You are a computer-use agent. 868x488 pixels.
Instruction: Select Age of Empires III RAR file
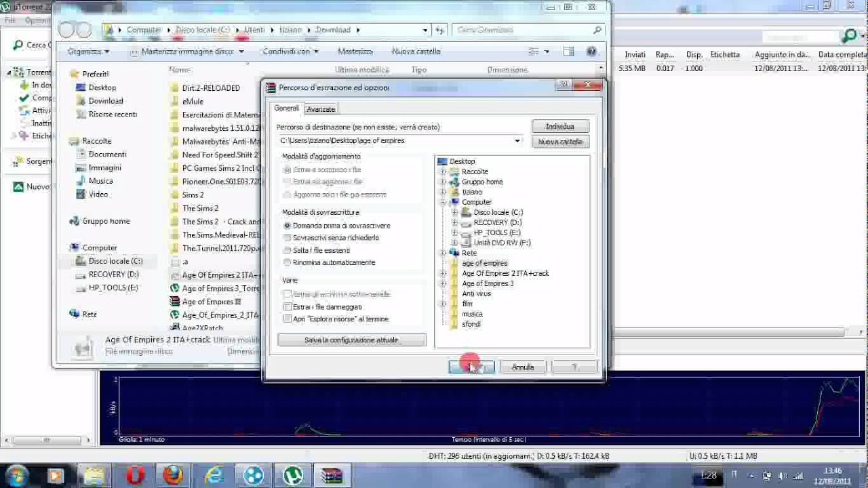tap(211, 302)
